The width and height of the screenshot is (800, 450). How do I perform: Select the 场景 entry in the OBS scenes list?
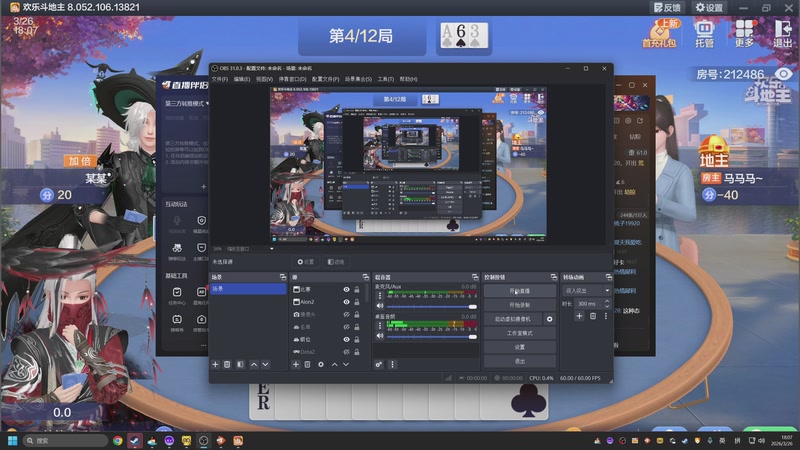[248, 289]
